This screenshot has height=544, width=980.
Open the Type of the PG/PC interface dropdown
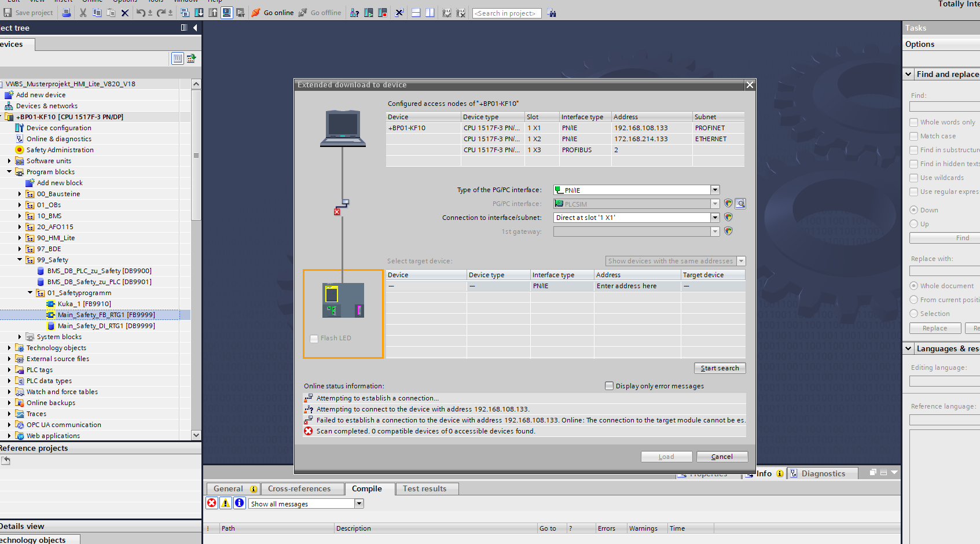tap(715, 190)
